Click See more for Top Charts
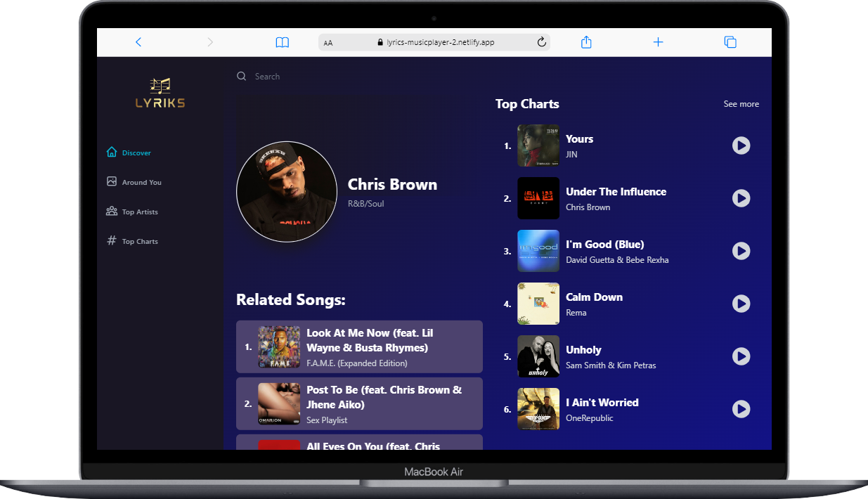Image resolution: width=868 pixels, height=499 pixels. pos(741,104)
